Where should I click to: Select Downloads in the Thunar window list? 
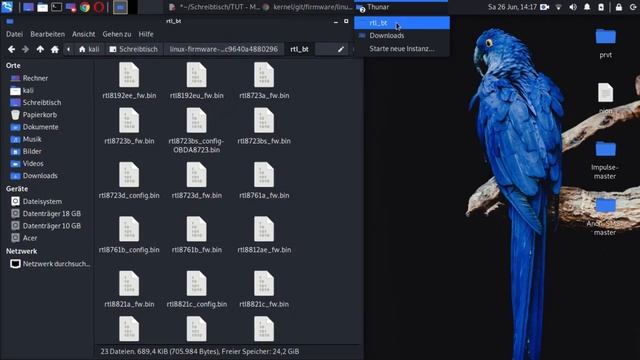click(402, 36)
